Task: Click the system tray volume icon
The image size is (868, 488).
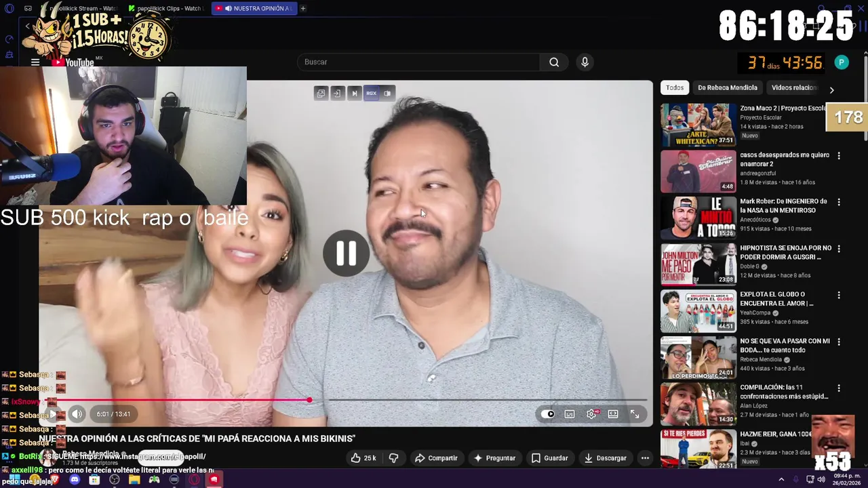Action: pos(821,479)
